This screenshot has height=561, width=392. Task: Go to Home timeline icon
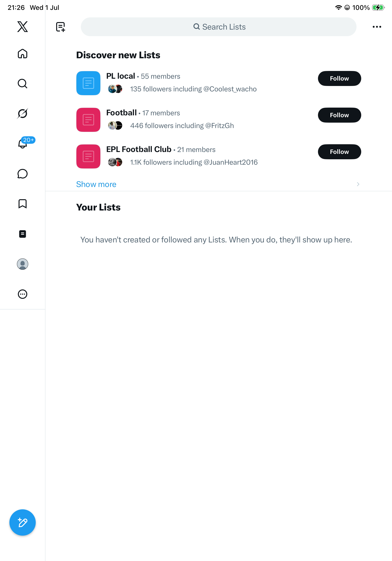23,54
